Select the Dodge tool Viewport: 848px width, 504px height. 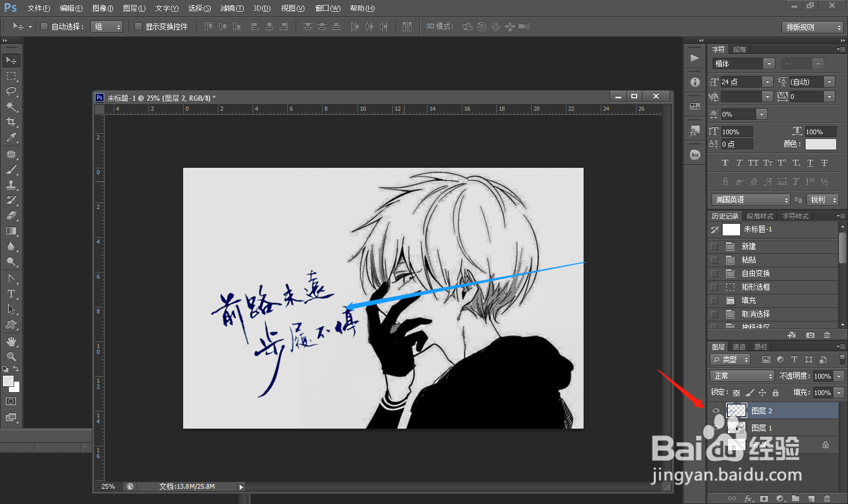tap(11, 261)
